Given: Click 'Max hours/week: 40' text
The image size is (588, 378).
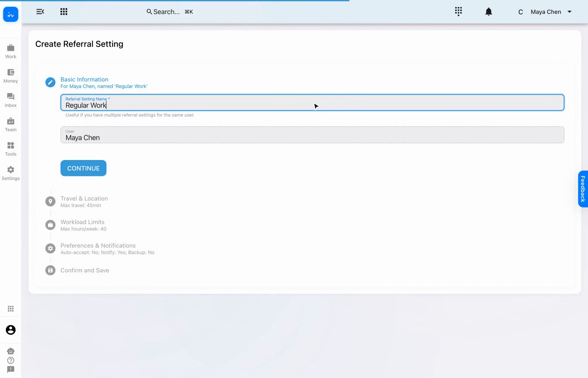Looking at the screenshot, I should point(83,229).
